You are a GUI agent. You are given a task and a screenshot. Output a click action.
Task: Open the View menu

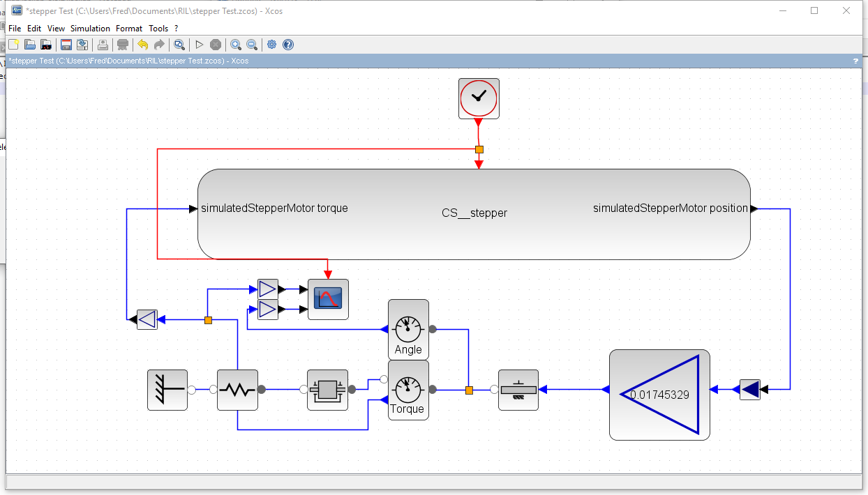point(56,29)
